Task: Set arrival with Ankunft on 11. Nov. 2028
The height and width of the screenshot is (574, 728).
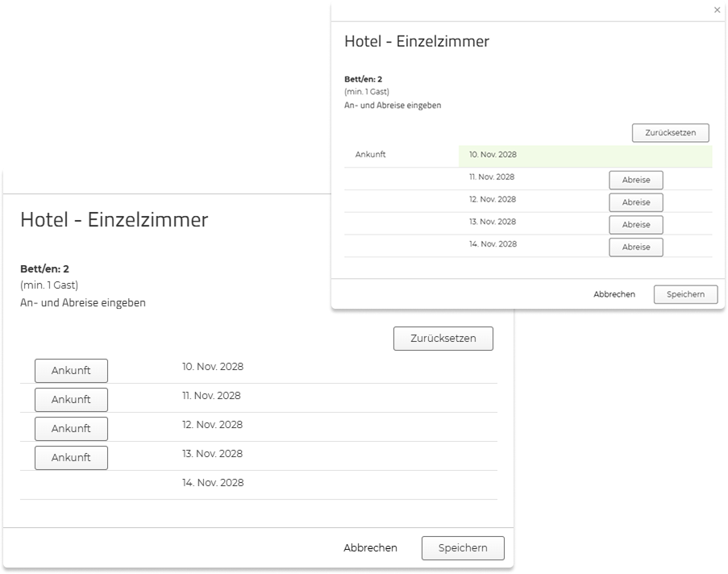Action: tap(71, 400)
